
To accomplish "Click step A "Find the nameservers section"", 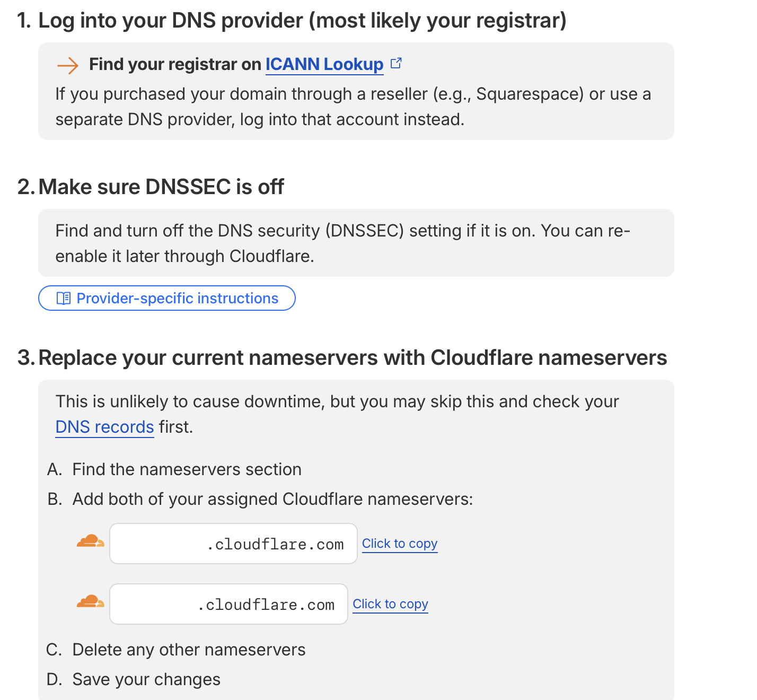I will tap(187, 469).
